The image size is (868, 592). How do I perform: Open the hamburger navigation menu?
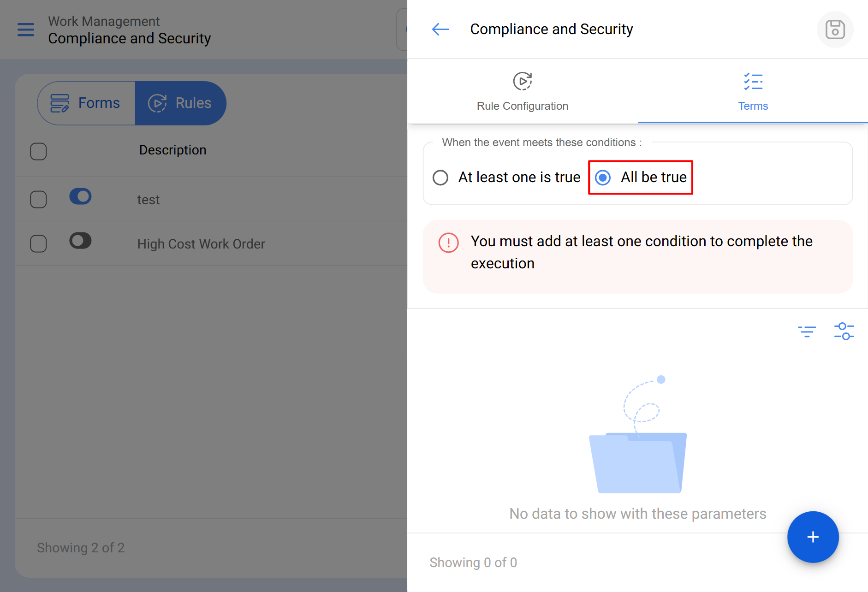click(x=26, y=30)
